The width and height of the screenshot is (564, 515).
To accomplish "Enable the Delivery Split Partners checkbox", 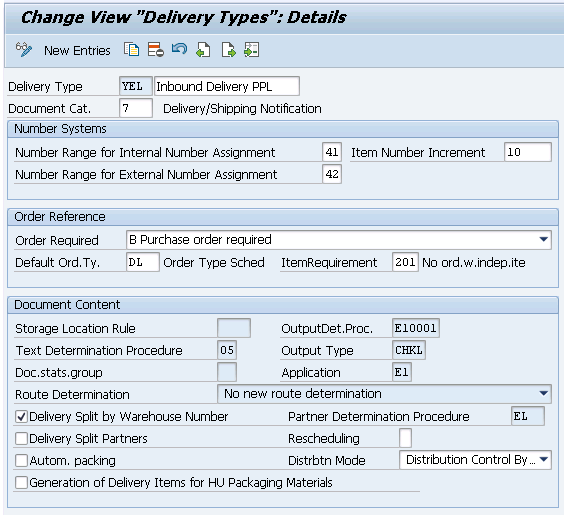I will (x=21, y=438).
